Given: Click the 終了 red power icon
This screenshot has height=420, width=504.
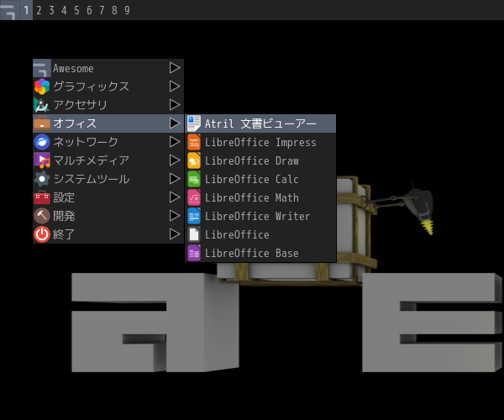Looking at the screenshot, I should pyautogui.click(x=42, y=234).
